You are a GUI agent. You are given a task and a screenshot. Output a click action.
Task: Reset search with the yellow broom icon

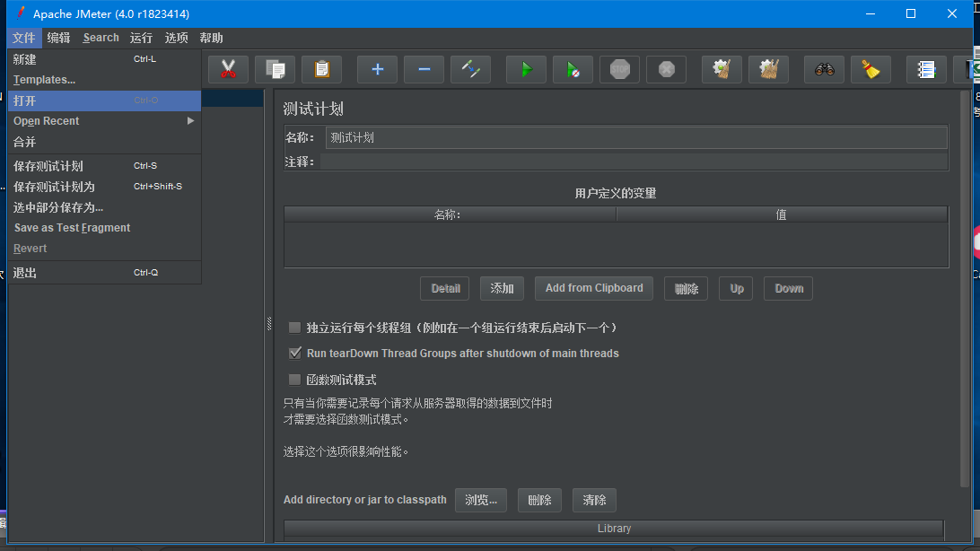tap(871, 69)
